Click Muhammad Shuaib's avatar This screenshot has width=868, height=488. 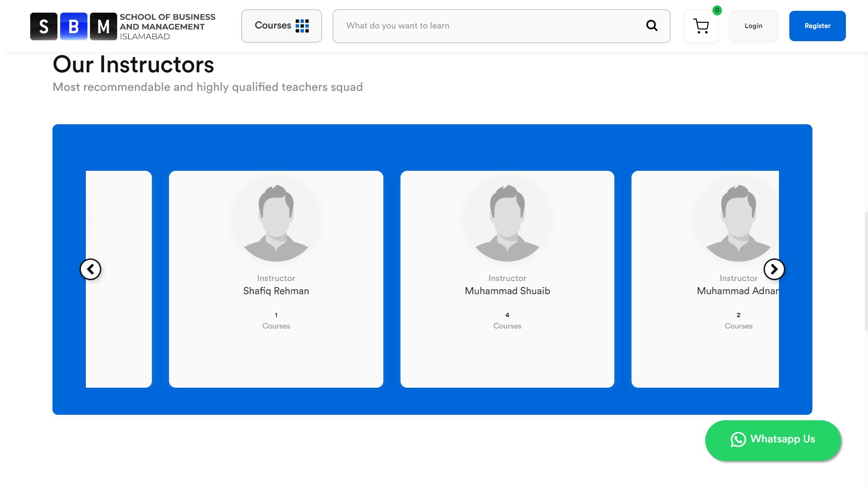click(507, 223)
